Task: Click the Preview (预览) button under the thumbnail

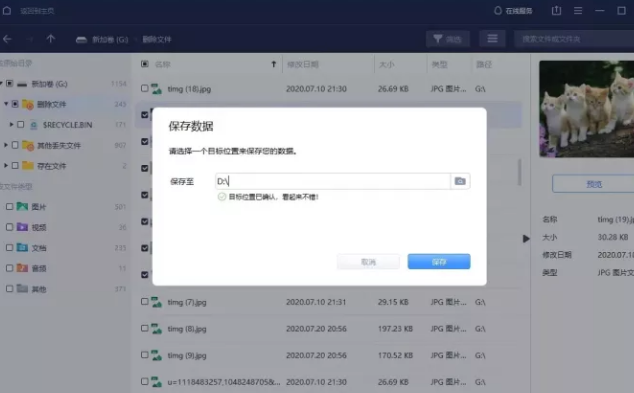Action: point(593,184)
